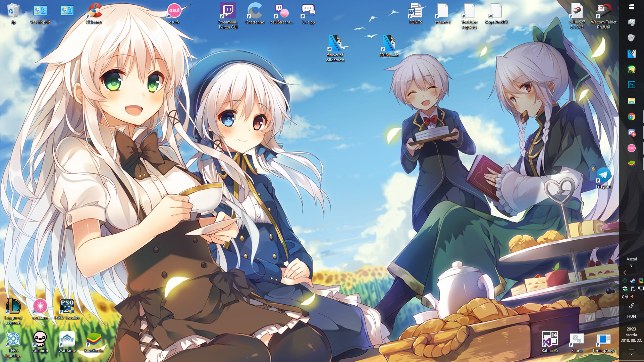Image resolution: width=644 pixels, height=362 pixels.
Task: Launch CCleaner from the desktop
Action: [94, 13]
